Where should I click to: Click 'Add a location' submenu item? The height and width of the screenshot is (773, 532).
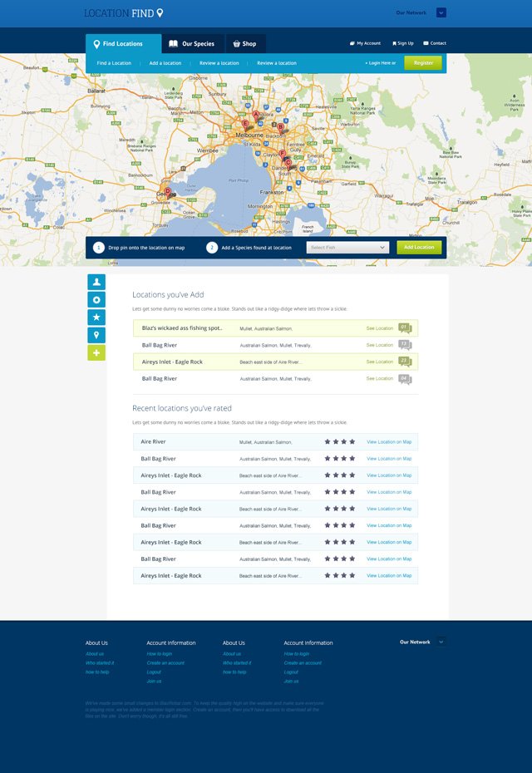[x=165, y=63]
